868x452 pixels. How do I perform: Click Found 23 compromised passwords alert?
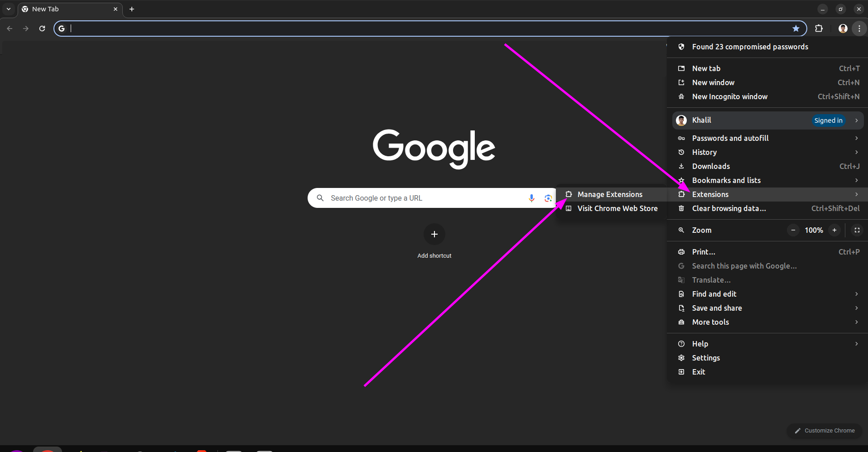tap(767, 47)
